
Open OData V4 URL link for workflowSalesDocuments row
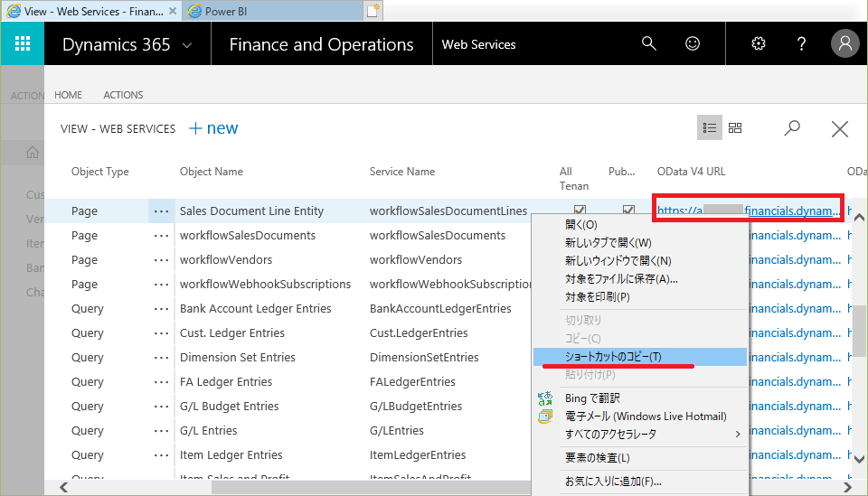click(795, 236)
